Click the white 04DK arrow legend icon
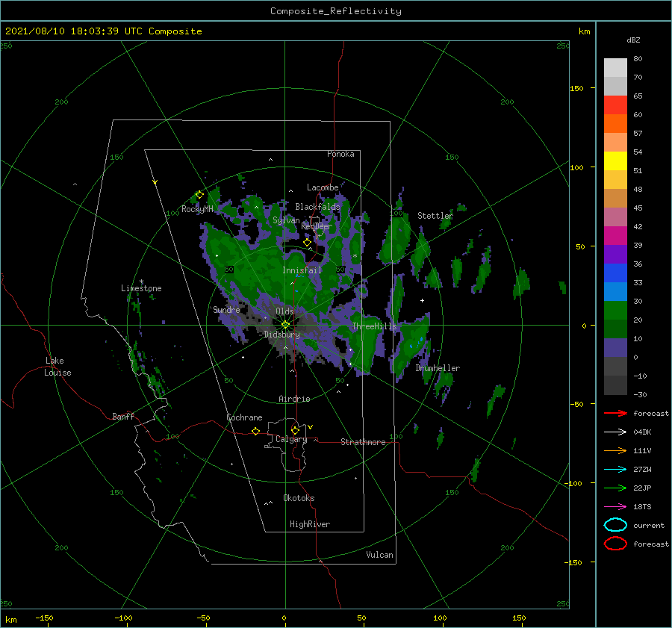The width and height of the screenshot is (672, 628). [615, 432]
